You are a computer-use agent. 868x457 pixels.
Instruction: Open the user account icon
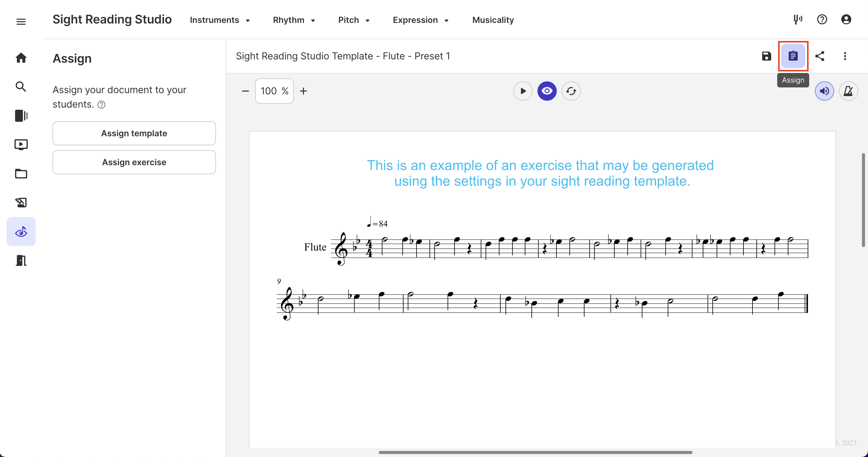click(846, 20)
